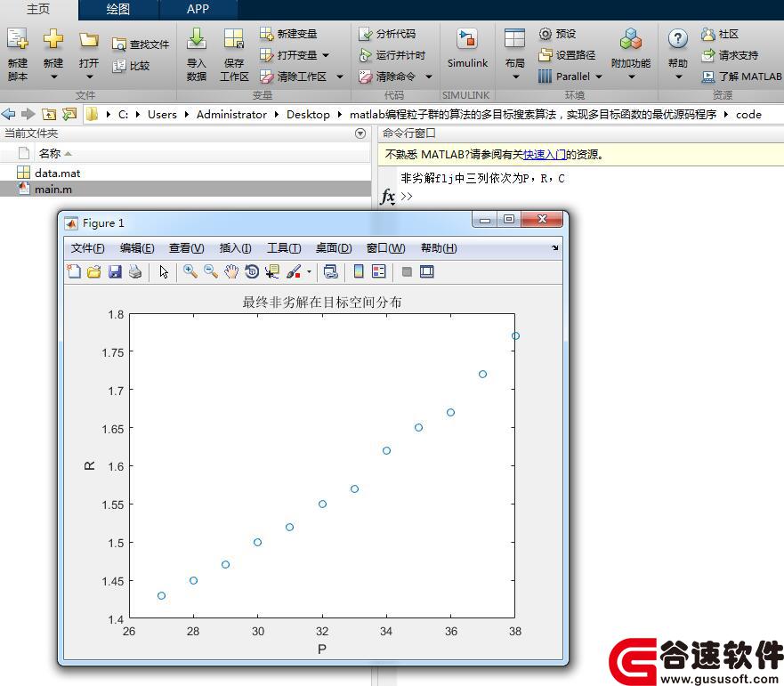The width and height of the screenshot is (784, 686).
Task: Click Insert Colorbar icon
Action: click(x=359, y=271)
